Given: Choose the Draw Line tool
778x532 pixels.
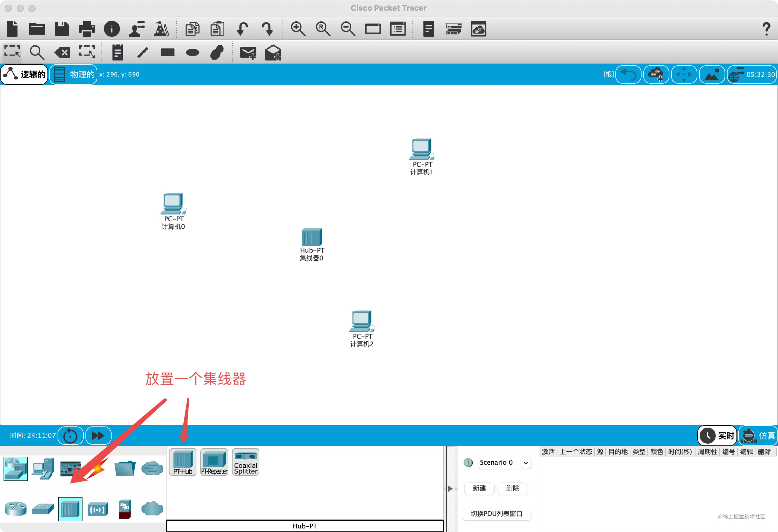Looking at the screenshot, I should [143, 52].
